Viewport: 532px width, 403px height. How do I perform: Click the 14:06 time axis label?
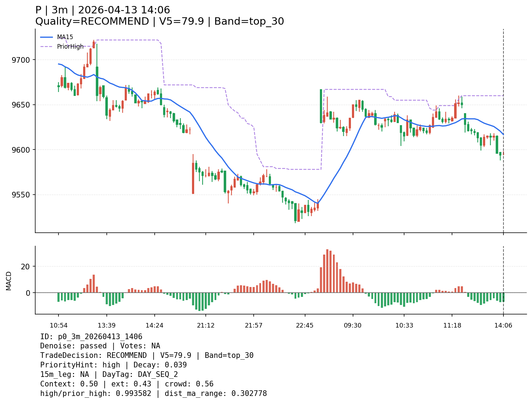pyautogui.click(x=503, y=325)
